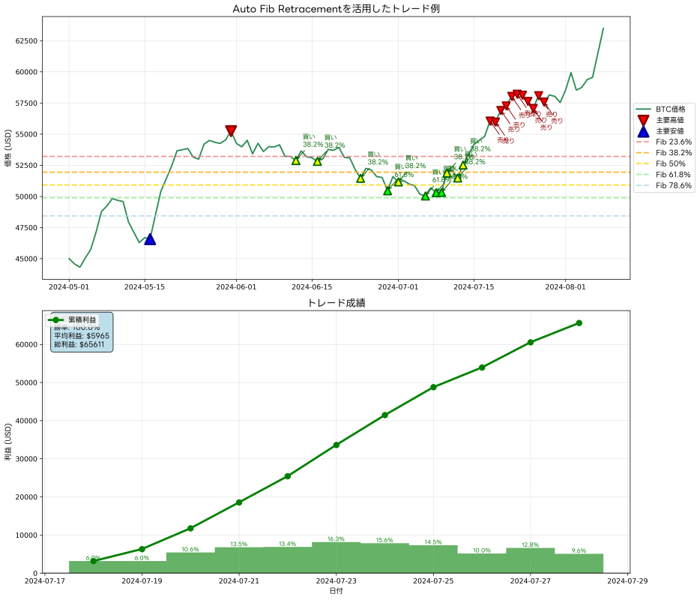Image resolution: width=700 pixels, height=600 pixels.
Task: Click the red sell marker near 2024-06-01
Action: (x=231, y=129)
